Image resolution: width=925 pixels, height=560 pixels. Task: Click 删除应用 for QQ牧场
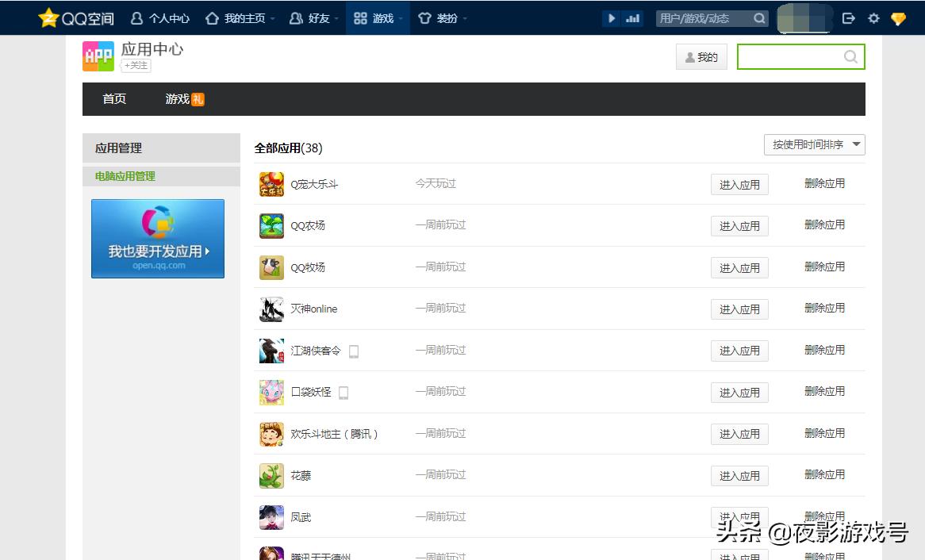tap(824, 267)
